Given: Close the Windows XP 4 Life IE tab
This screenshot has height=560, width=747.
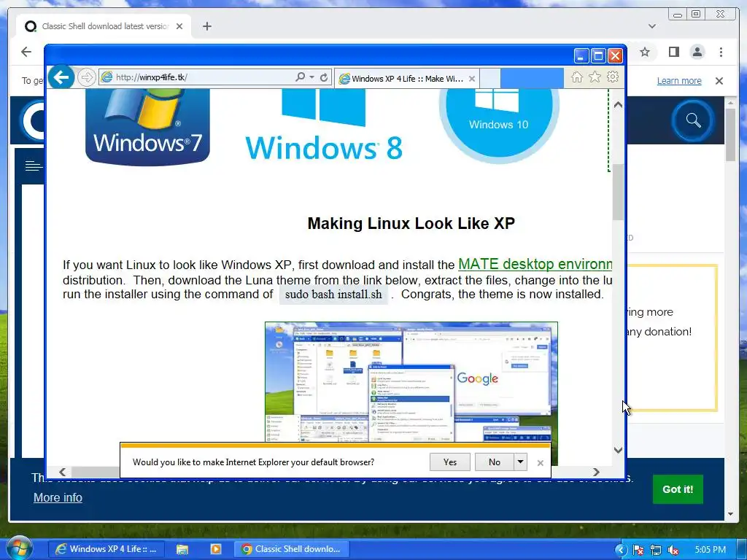Looking at the screenshot, I should [x=472, y=79].
